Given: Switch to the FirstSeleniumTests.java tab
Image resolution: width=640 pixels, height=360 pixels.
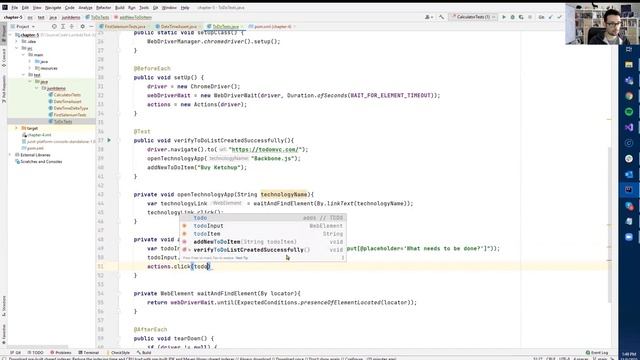Looking at the screenshot, I should [125, 27].
